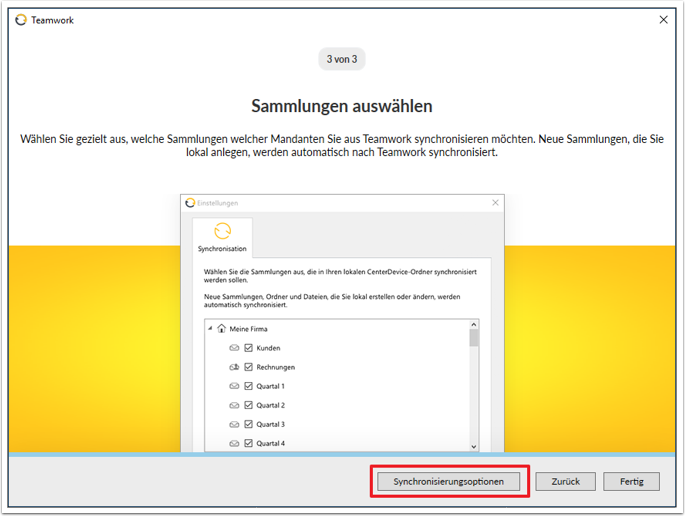Close the Teamwork dialog window
This screenshot has height=516, width=685.
663,20
